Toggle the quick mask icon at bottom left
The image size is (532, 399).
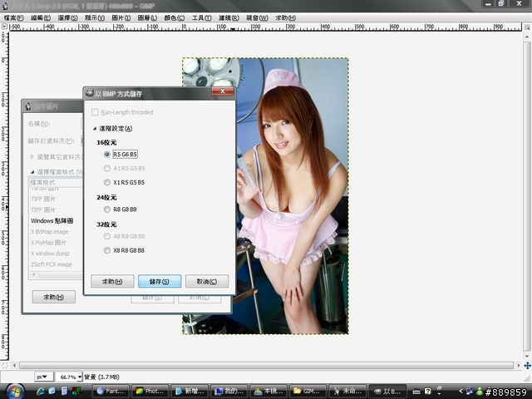(x=4, y=366)
